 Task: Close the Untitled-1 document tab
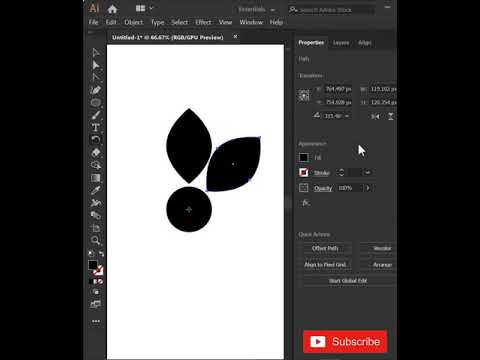(235, 37)
